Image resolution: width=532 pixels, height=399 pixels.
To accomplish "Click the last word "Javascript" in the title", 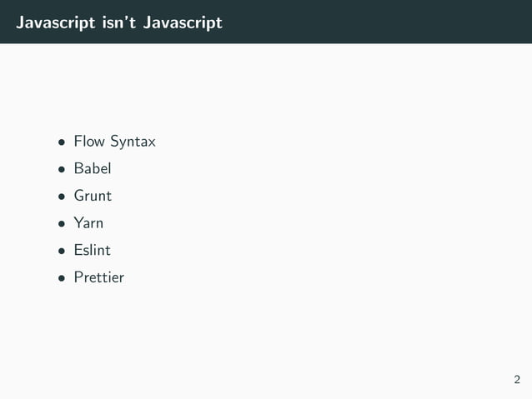I will click(183, 22).
